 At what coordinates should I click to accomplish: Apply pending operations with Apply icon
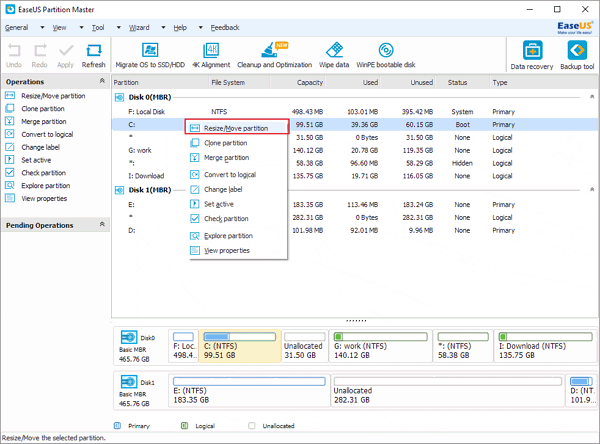click(65, 56)
